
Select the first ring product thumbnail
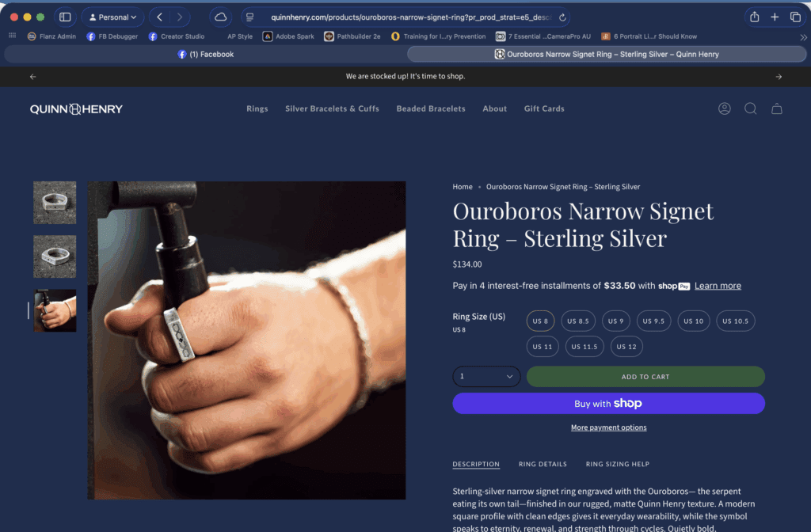click(x=55, y=202)
